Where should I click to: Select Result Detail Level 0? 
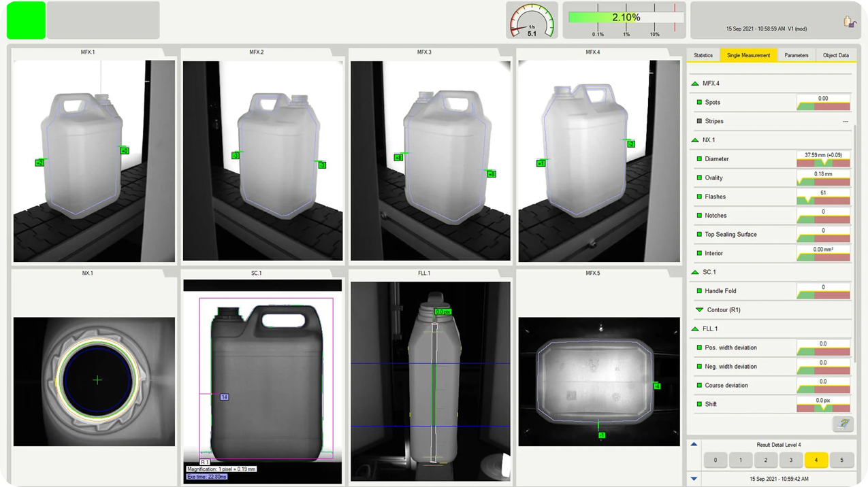tap(715, 460)
